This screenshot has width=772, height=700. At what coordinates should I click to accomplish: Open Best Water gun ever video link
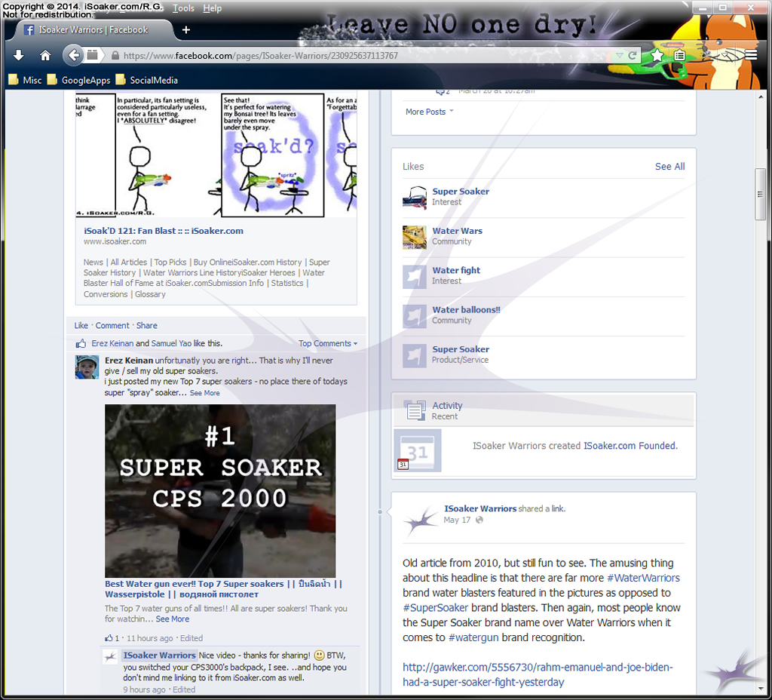[223, 589]
